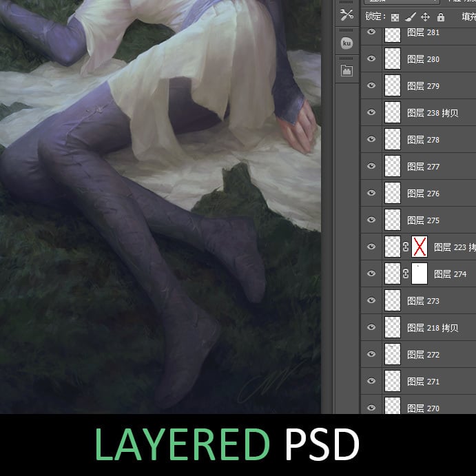Viewport: 476px width, 476px height.
Task: Select the layer name 图层 274
Action: pos(450,274)
